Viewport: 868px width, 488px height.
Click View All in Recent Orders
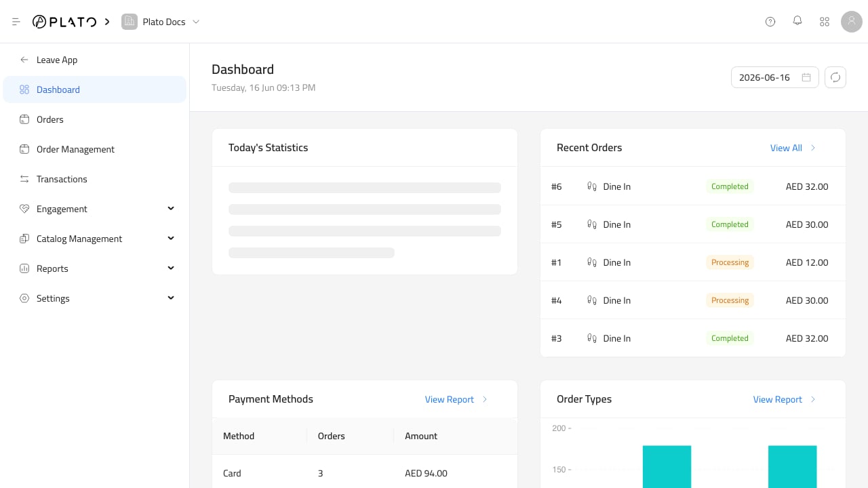pos(786,148)
